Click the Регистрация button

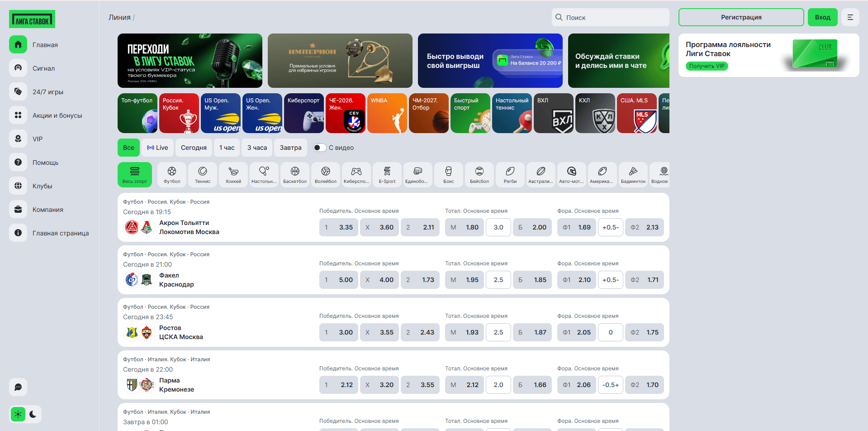coord(741,17)
